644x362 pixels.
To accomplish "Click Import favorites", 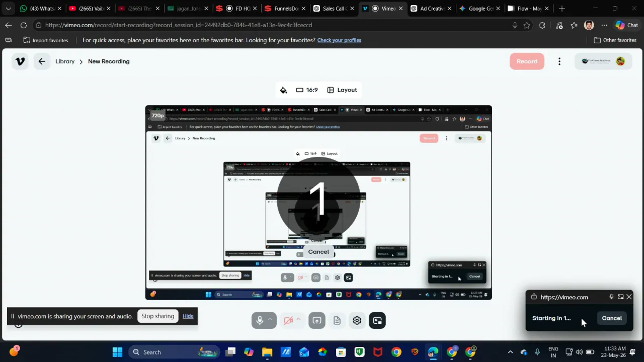I will 46,40.
